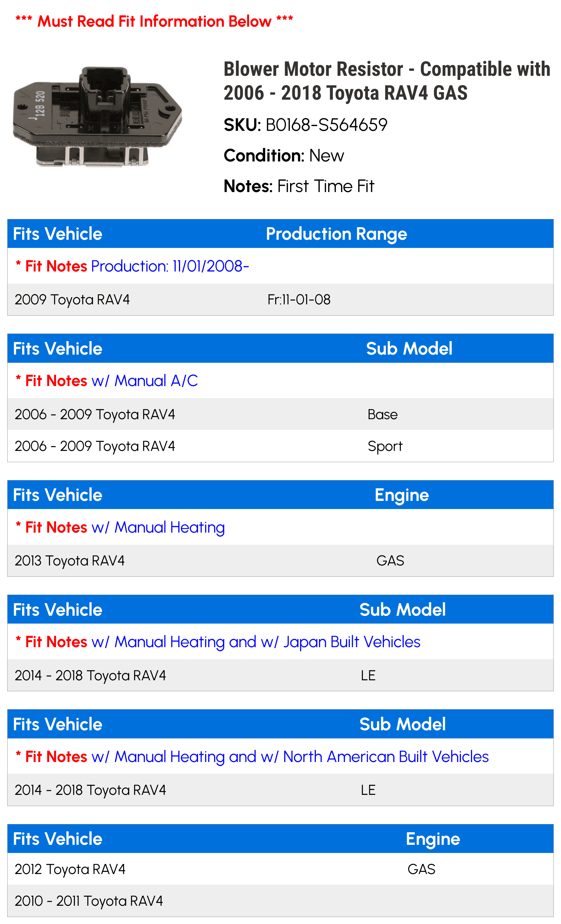561x924 pixels.
Task: Click the SKU B0168-S564659 text
Action: pos(305,125)
